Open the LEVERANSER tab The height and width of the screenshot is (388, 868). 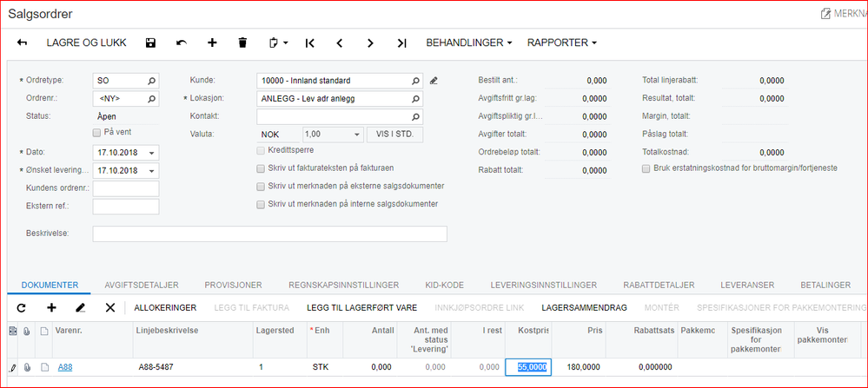pos(747,286)
